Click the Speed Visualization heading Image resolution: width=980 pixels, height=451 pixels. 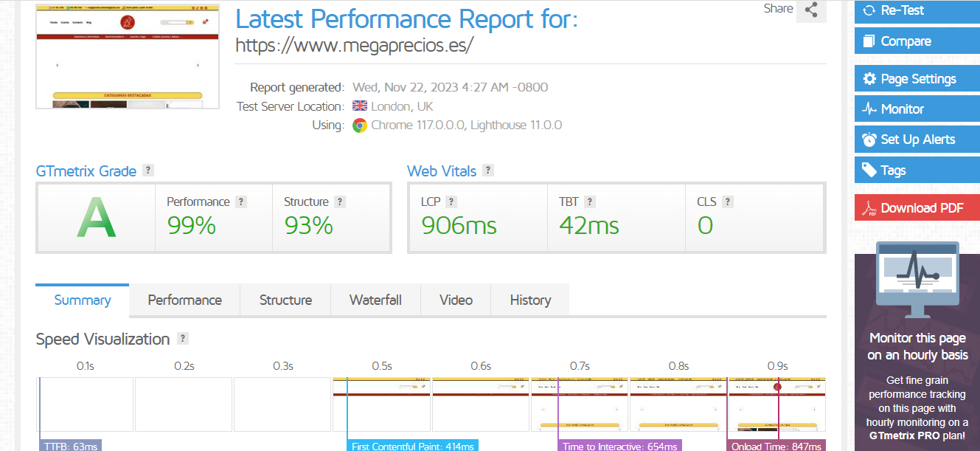click(x=103, y=340)
